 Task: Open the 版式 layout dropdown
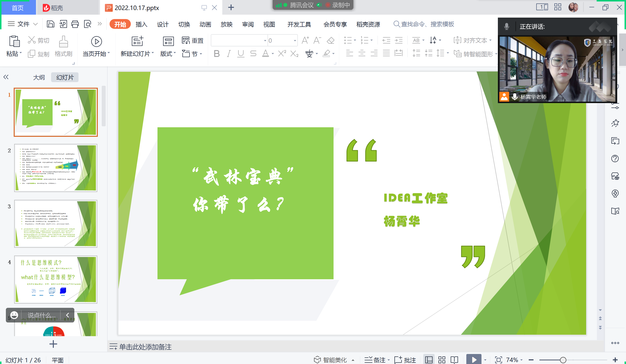[168, 54]
